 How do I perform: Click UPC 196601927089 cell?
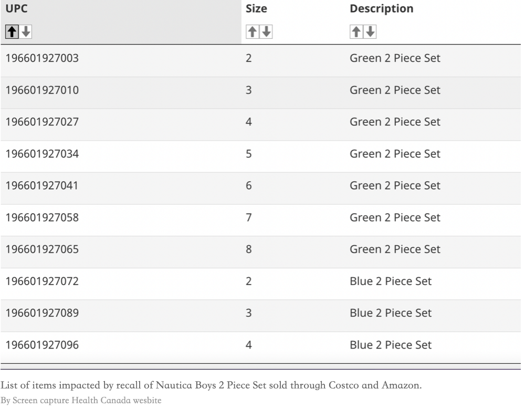[42, 313]
